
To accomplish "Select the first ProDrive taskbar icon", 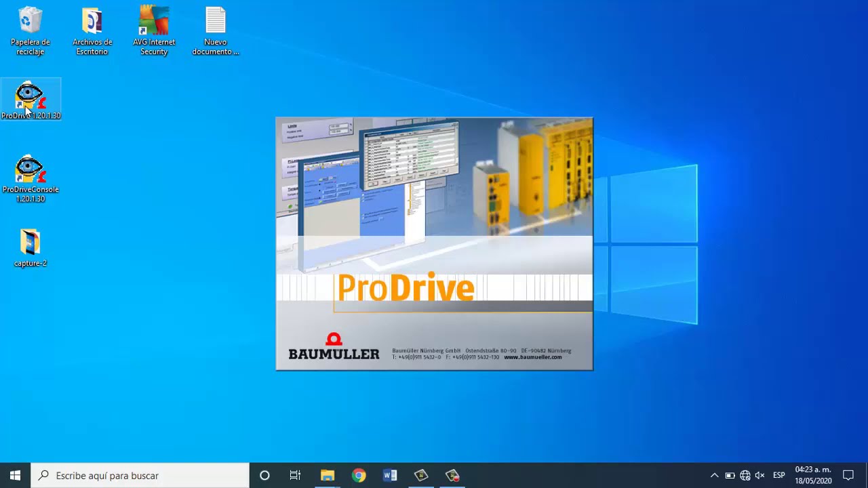I will pos(421,476).
